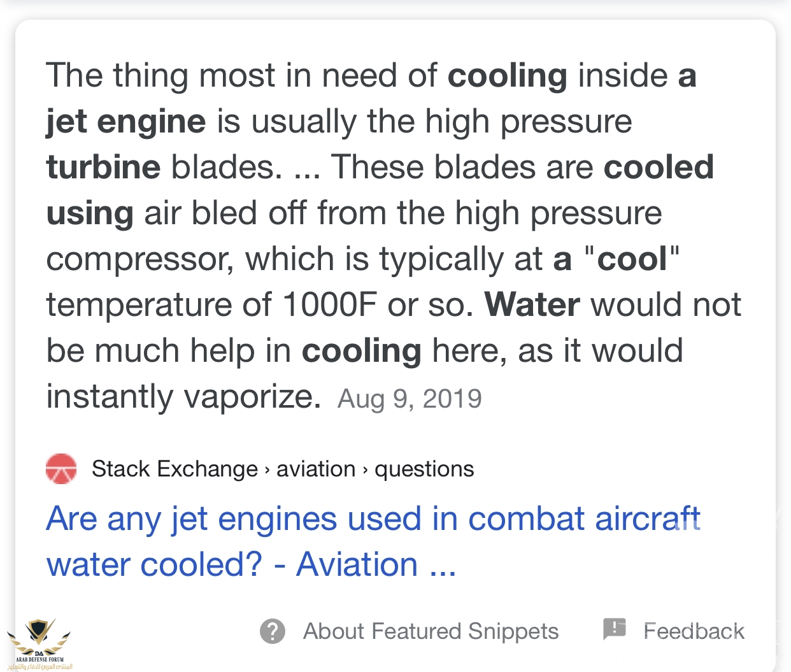Click the bold word 'turbine'

[x=103, y=168]
